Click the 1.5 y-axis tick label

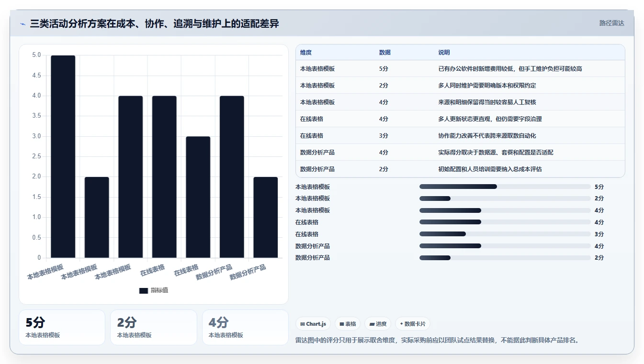tap(36, 197)
